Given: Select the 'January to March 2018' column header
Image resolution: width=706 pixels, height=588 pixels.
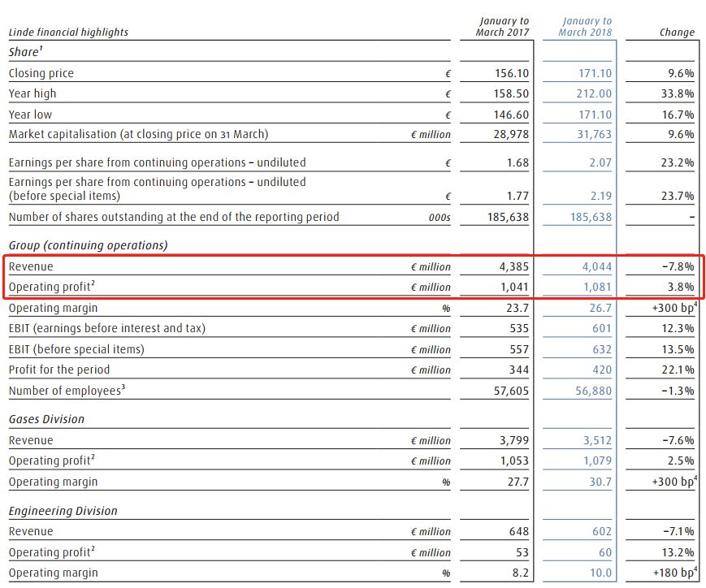Looking at the screenshot, I should 585,27.
